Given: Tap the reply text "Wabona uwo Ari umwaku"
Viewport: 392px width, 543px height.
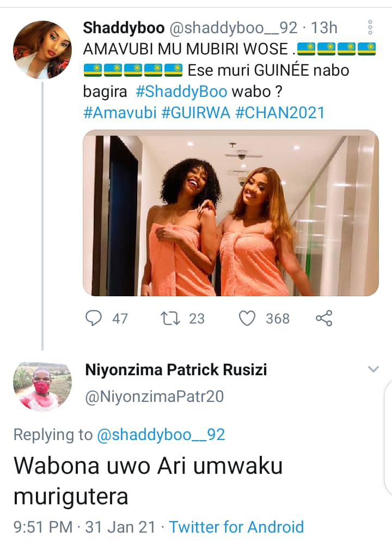Looking at the screenshot, I should [148, 466].
